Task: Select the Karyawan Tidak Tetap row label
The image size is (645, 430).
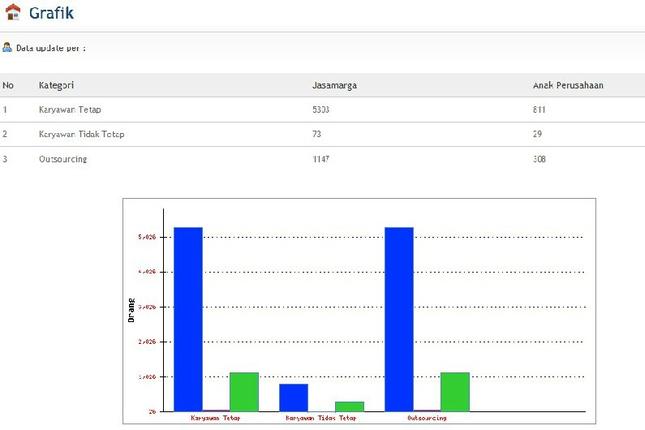Action: click(81, 134)
